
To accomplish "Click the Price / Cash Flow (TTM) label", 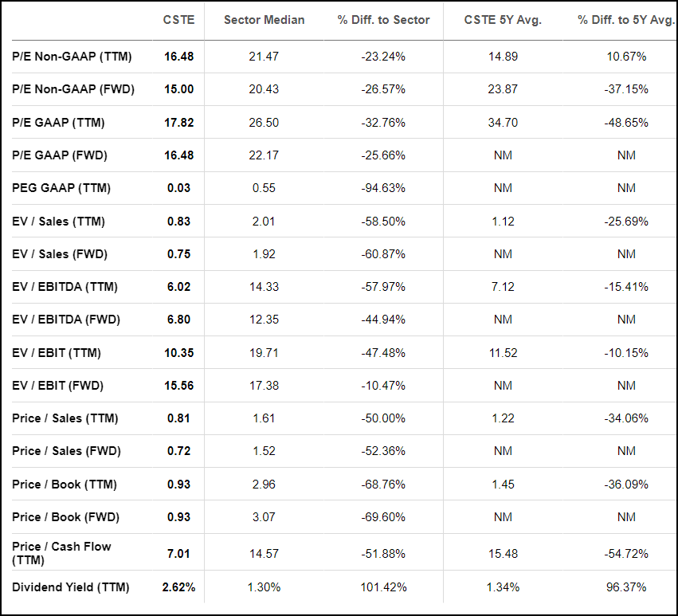I will point(61,553).
